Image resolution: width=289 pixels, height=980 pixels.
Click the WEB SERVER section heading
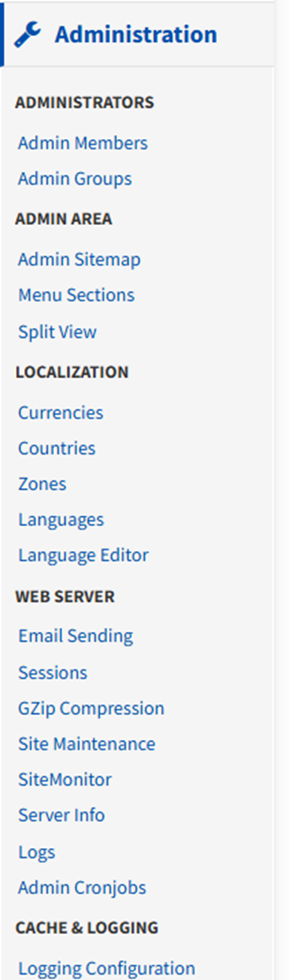[x=65, y=597]
